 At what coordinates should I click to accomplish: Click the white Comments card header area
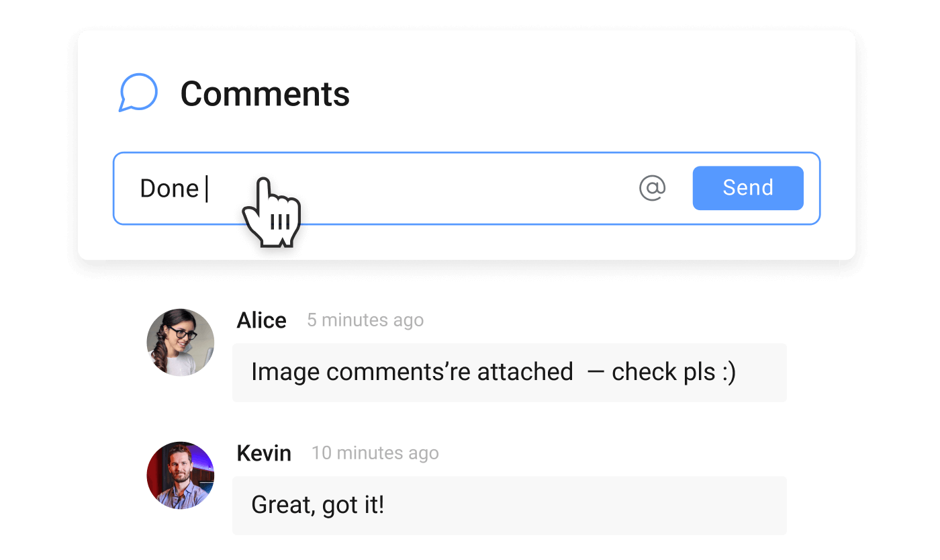pyautogui.click(x=537, y=93)
